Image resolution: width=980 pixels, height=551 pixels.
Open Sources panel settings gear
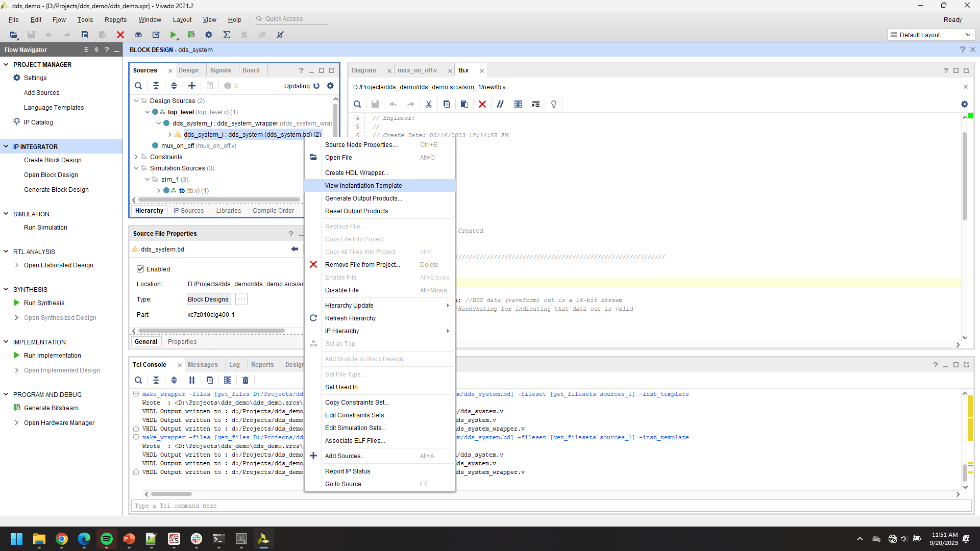click(x=330, y=86)
